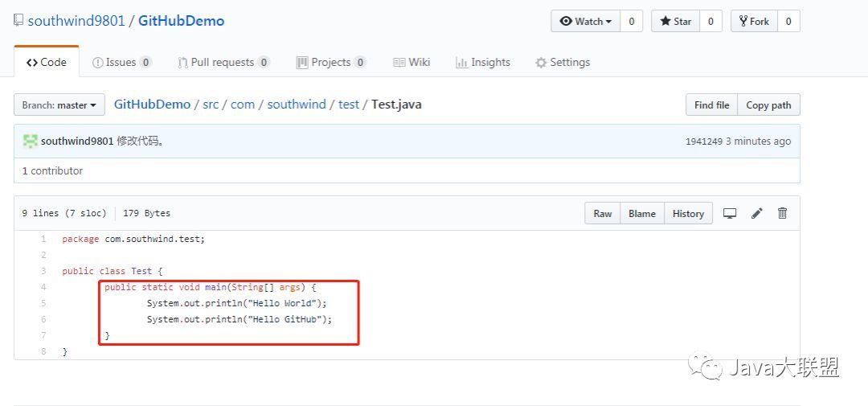The image size is (868, 406).
Task: Open the file History
Action: point(687,213)
